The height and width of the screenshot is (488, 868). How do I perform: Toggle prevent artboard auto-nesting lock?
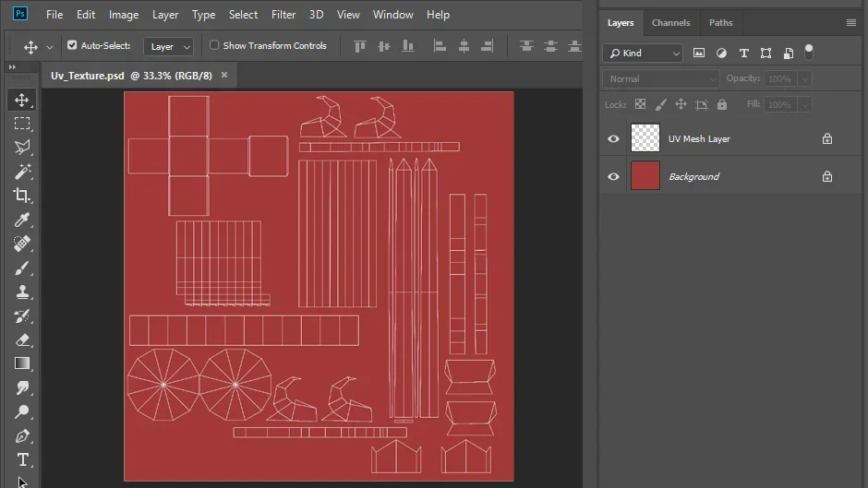click(702, 104)
